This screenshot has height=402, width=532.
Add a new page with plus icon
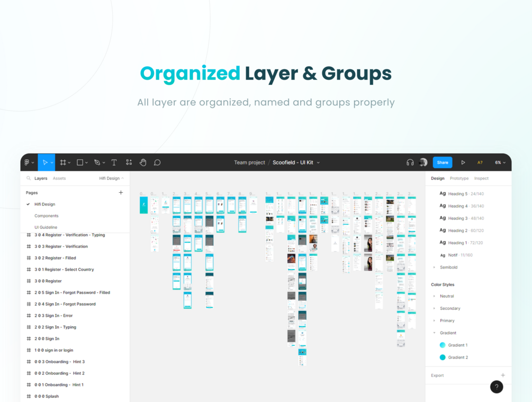121,192
